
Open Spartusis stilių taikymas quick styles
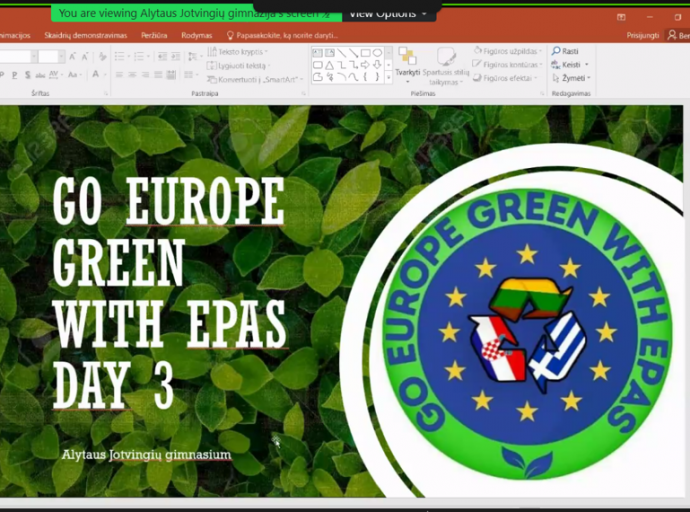(446, 66)
